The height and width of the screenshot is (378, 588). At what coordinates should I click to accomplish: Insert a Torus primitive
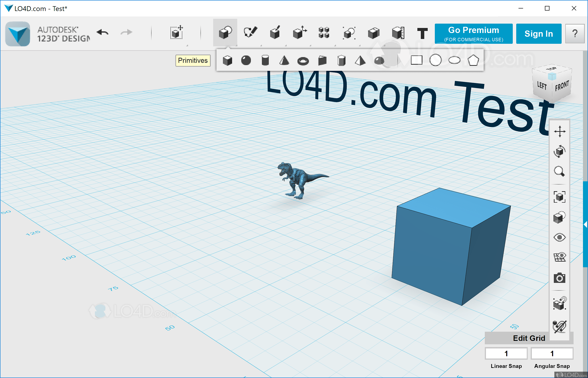coord(303,61)
